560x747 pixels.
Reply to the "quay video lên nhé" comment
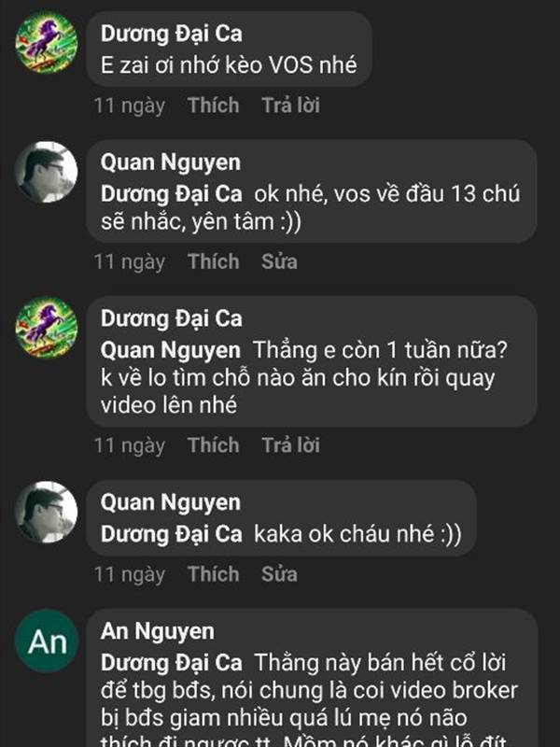(x=290, y=445)
